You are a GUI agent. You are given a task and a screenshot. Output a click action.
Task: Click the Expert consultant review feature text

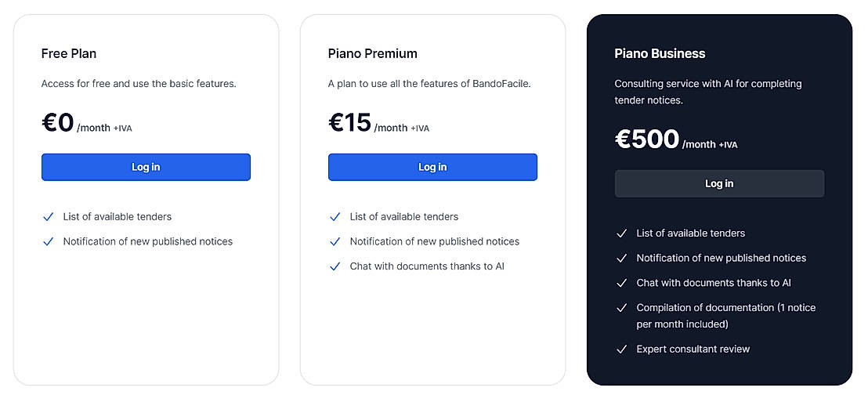point(693,349)
